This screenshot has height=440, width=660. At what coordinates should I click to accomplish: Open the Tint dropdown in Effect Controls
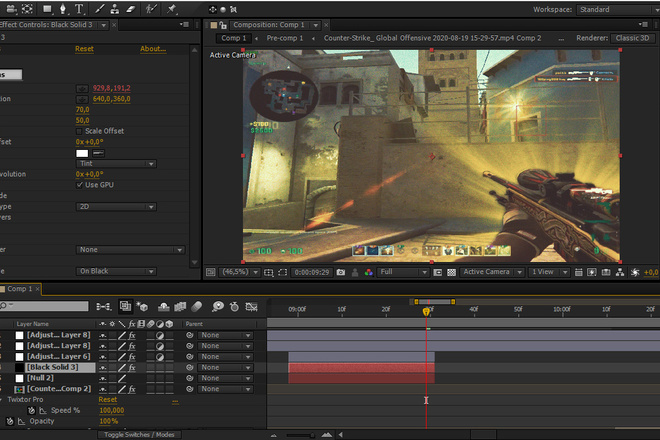116,163
